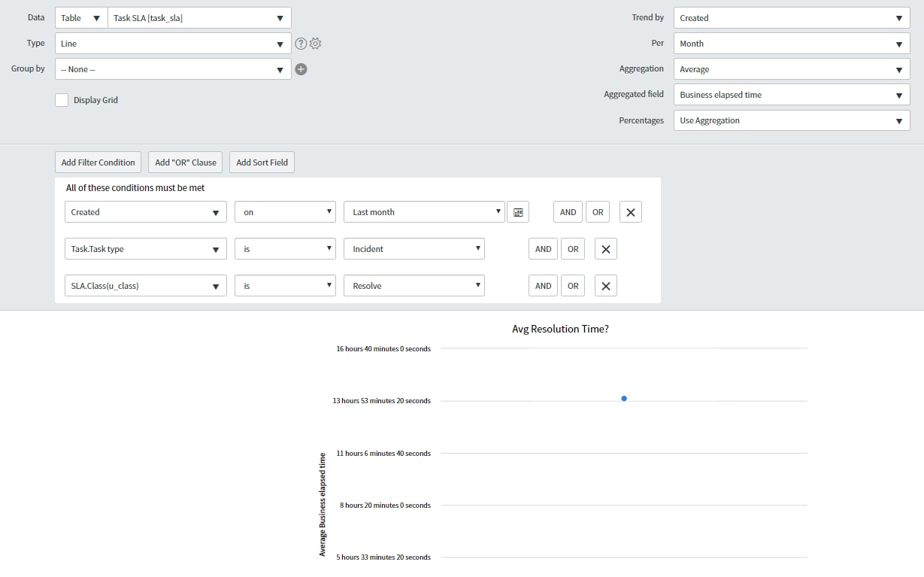This screenshot has height=577, width=924.
Task: Click OR in the SLA.Class row
Action: tap(573, 286)
